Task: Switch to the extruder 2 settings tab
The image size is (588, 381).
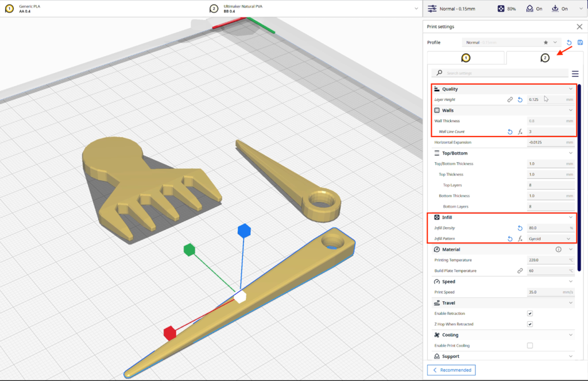Action: click(545, 58)
